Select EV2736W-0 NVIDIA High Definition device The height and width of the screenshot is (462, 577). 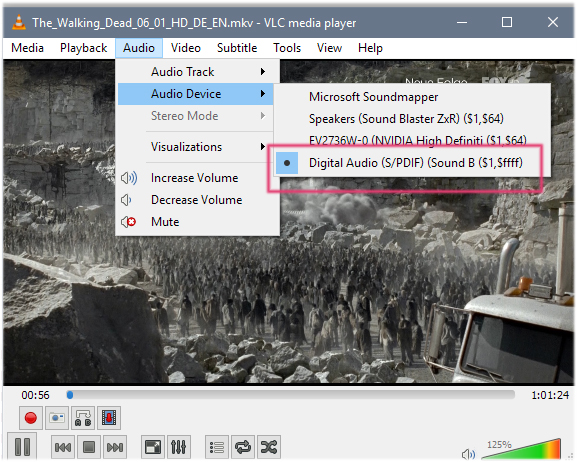tap(412, 141)
